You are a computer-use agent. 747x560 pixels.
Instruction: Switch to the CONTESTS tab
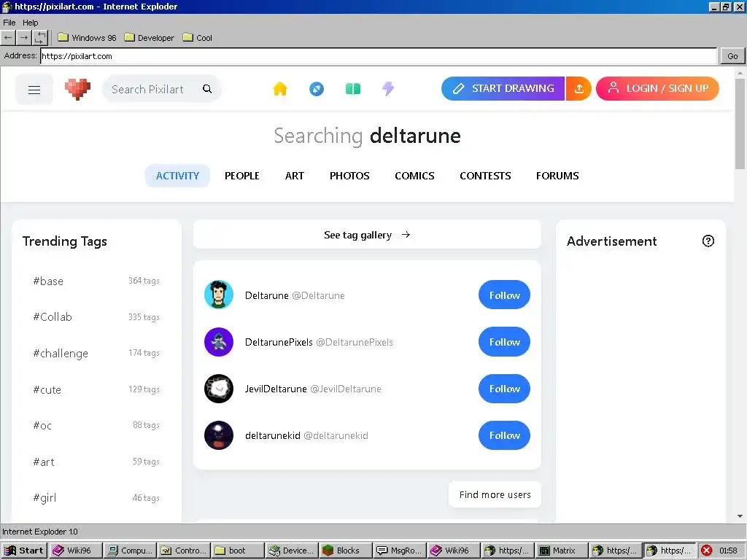pos(485,176)
